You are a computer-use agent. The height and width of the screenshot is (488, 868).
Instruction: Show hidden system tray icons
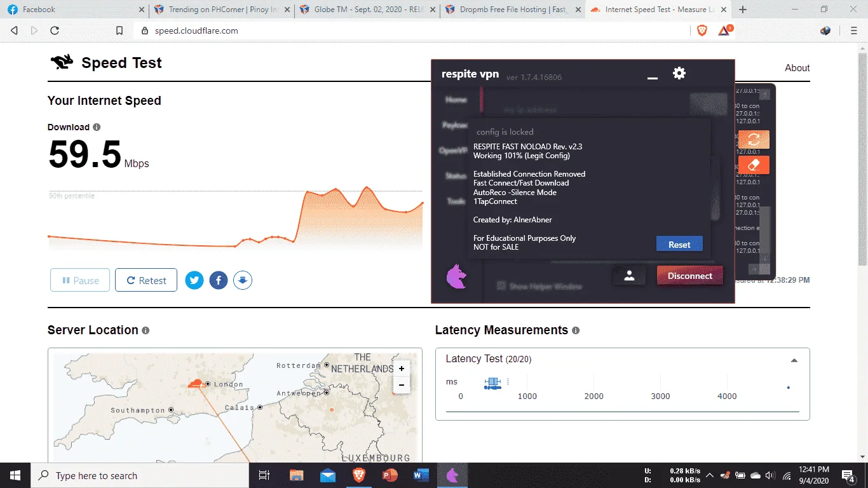click(710, 475)
